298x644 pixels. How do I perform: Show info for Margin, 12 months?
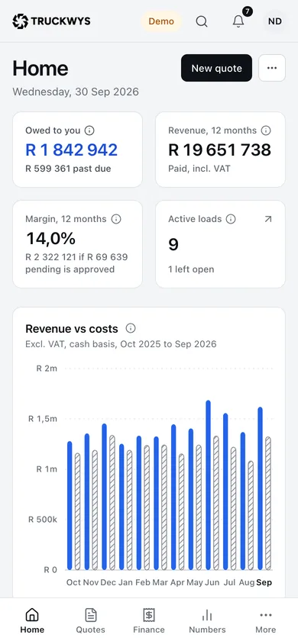coord(116,219)
